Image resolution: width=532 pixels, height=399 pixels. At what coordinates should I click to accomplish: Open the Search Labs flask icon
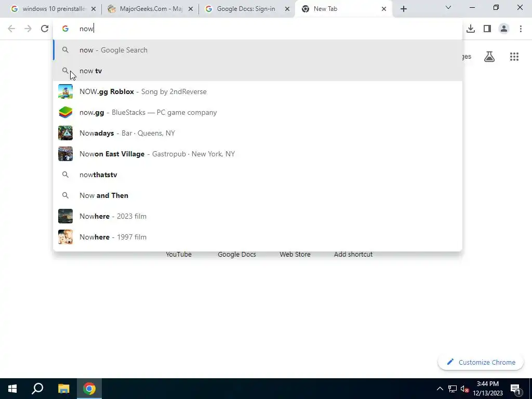point(489,57)
